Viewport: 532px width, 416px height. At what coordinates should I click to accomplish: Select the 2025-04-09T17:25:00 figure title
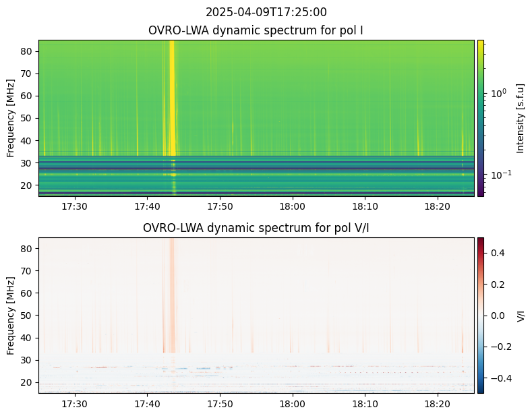click(266, 12)
